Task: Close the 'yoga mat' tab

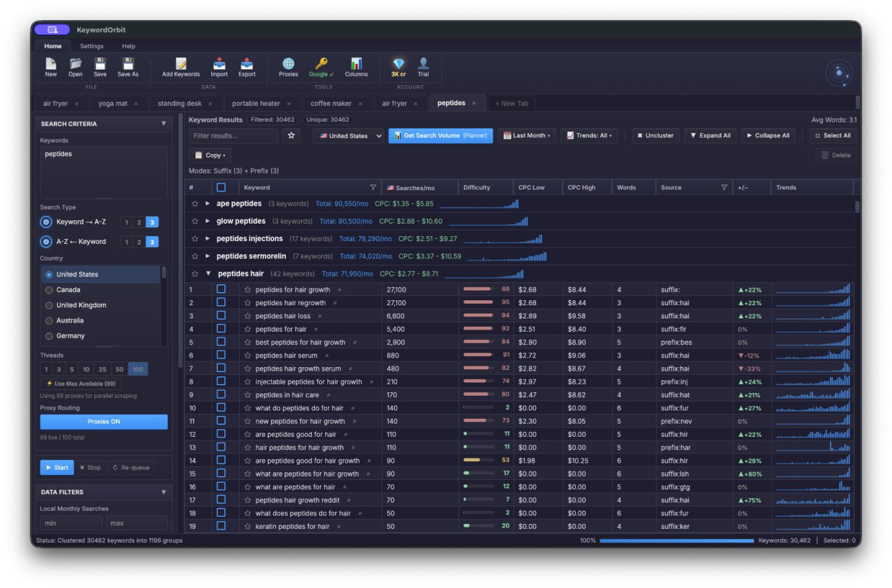Action: pyautogui.click(x=136, y=104)
